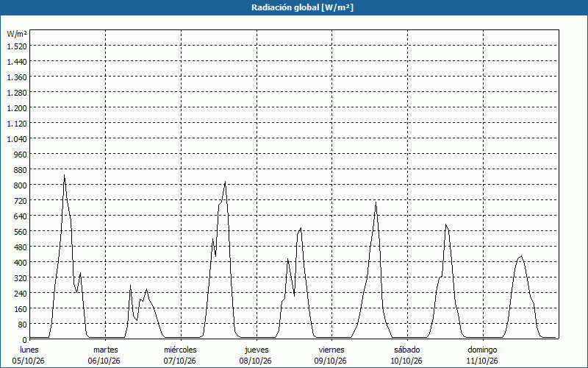Select the 07/10/26 date label
The width and height of the screenshot is (588, 368).
180,361
